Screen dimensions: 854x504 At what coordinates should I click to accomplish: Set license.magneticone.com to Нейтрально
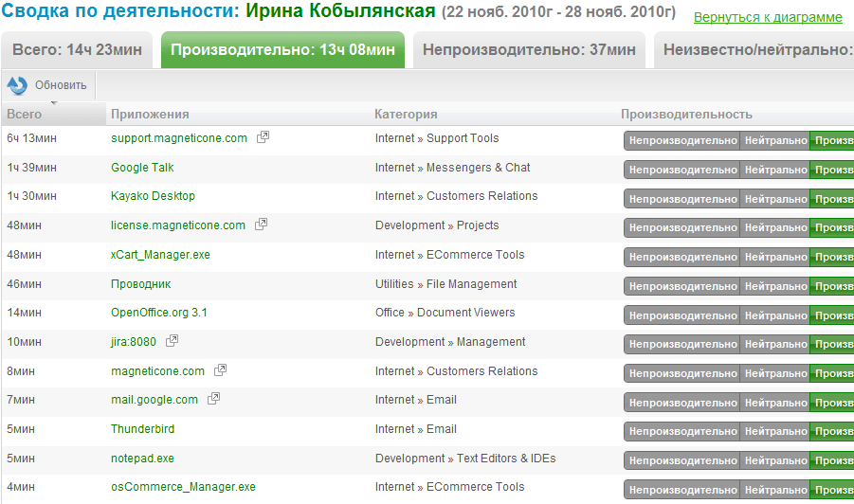point(775,227)
